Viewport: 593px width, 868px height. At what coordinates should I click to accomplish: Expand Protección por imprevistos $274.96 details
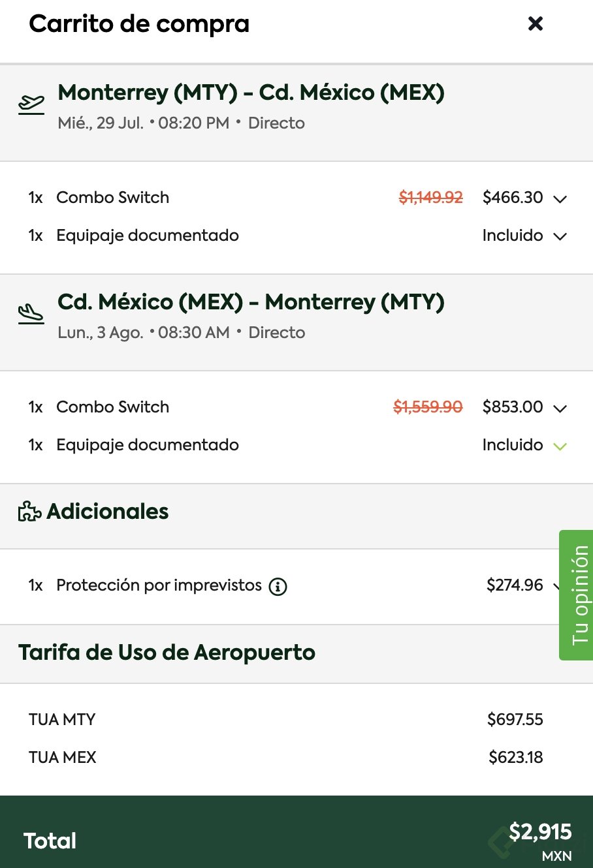click(556, 586)
